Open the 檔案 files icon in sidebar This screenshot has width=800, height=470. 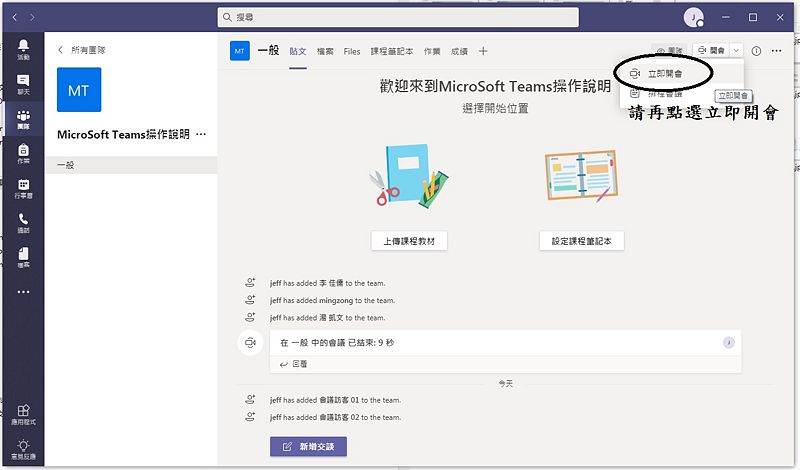23,258
